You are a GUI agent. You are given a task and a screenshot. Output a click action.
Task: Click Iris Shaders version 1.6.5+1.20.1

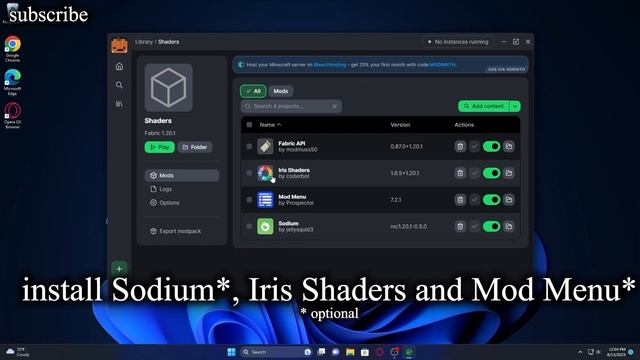(x=404, y=173)
